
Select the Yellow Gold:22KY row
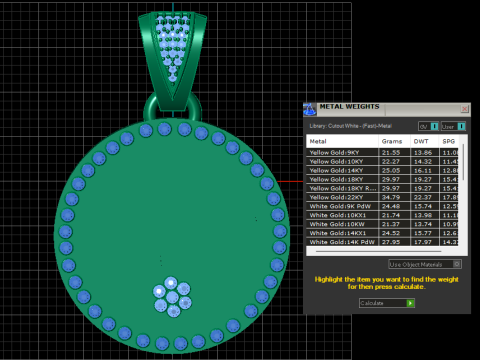coord(382,197)
